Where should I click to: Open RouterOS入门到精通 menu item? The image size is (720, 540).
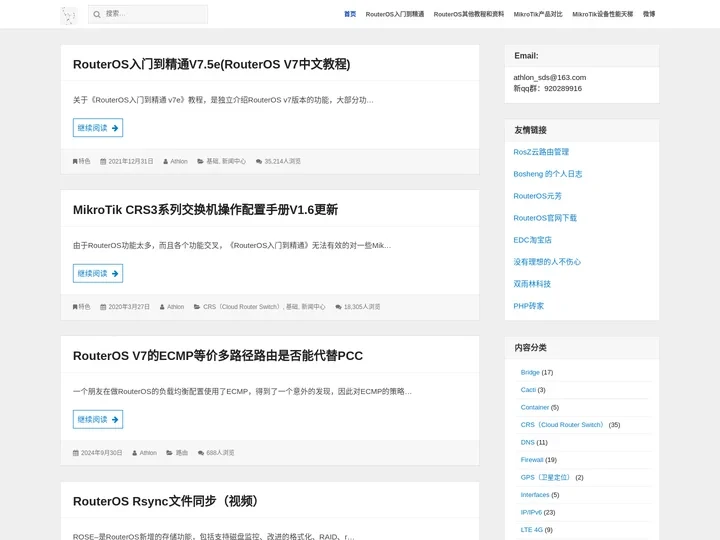tap(395, 14)
